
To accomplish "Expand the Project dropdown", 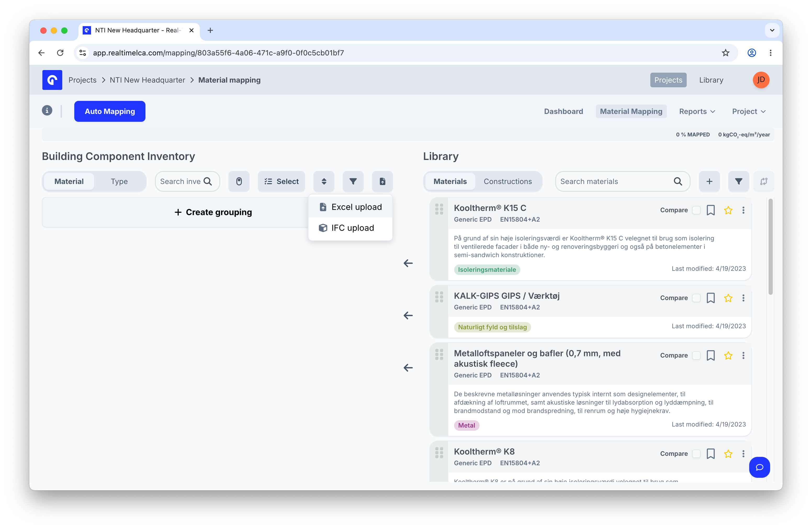I will click(x=749, y=111).
